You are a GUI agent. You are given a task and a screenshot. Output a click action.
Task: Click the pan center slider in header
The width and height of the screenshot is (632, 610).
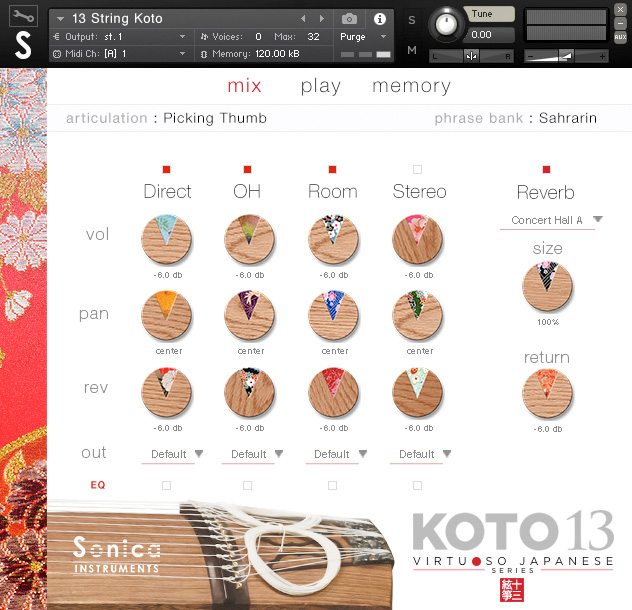click(471, 56)
